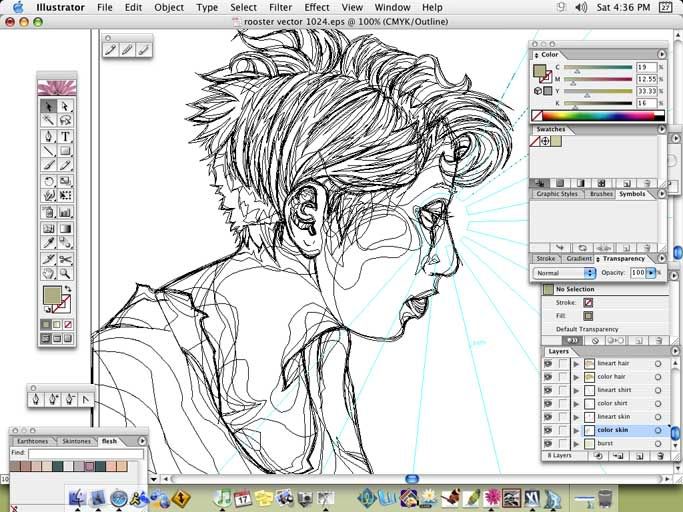Screen dimensions: 683x512
Task: Open the Filter menu
Action: 280,7
